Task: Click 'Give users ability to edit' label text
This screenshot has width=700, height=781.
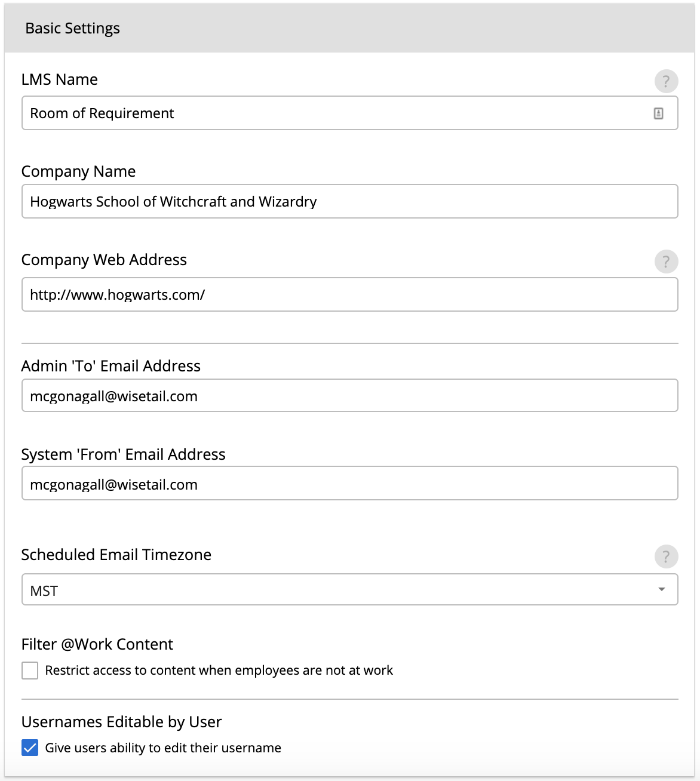Action: (163, 748)
